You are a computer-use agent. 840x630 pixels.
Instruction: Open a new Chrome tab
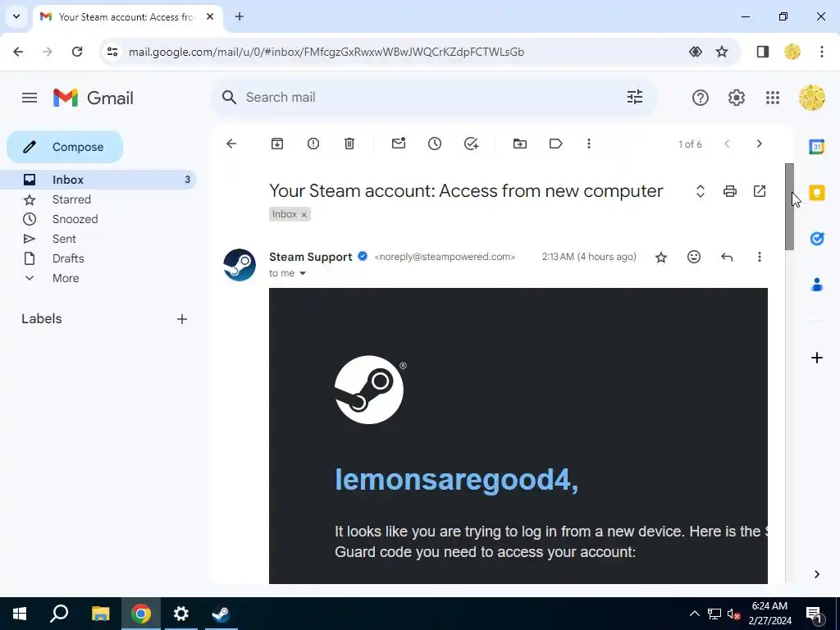240,16
